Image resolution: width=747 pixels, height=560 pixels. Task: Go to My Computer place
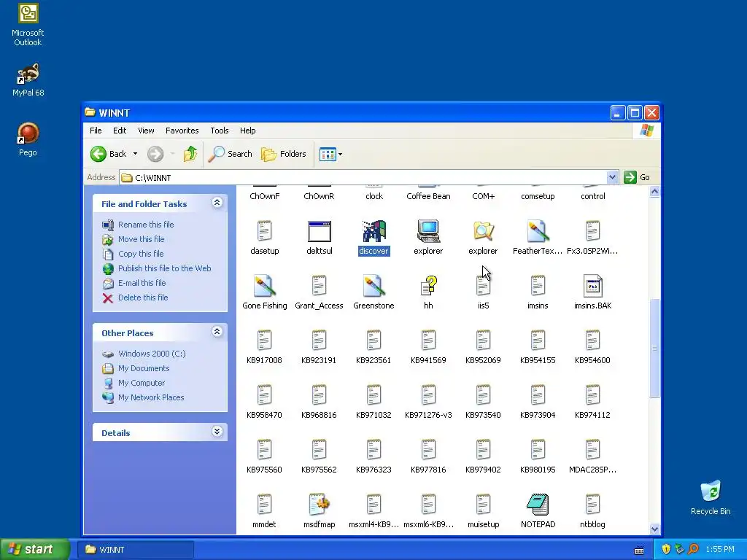point(142,383)
